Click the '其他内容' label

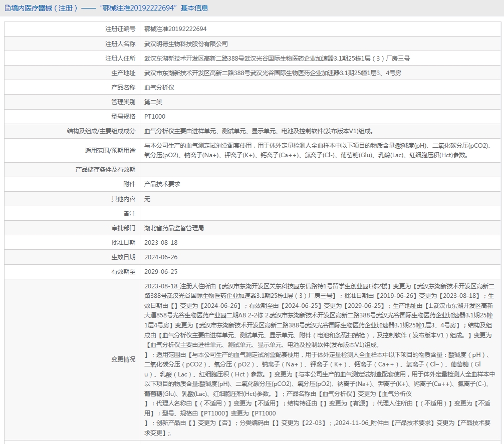point(123,199)
